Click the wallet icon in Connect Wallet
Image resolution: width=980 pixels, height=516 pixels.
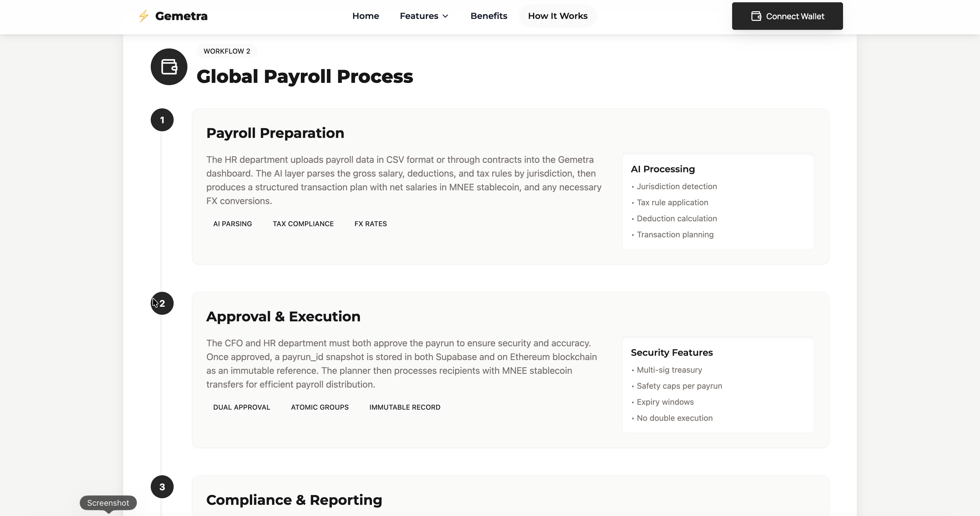click(756, 16)
